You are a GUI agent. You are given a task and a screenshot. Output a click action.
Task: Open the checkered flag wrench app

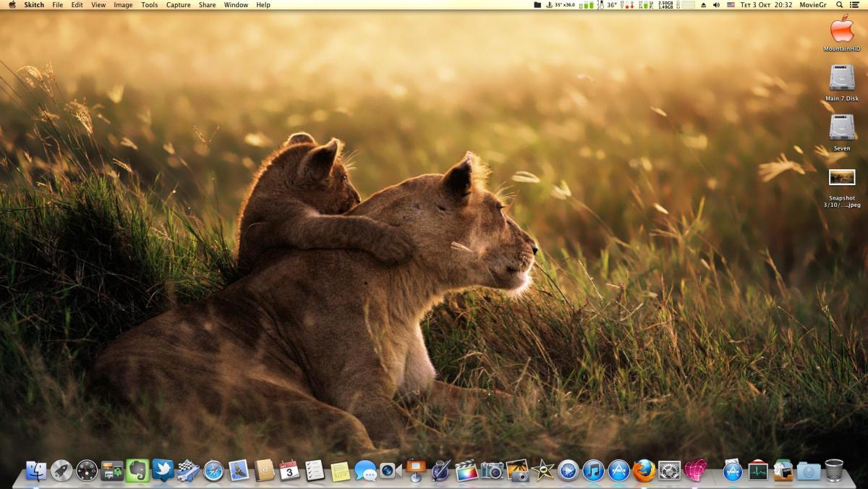pyautogui.click(x=188, y=471)
